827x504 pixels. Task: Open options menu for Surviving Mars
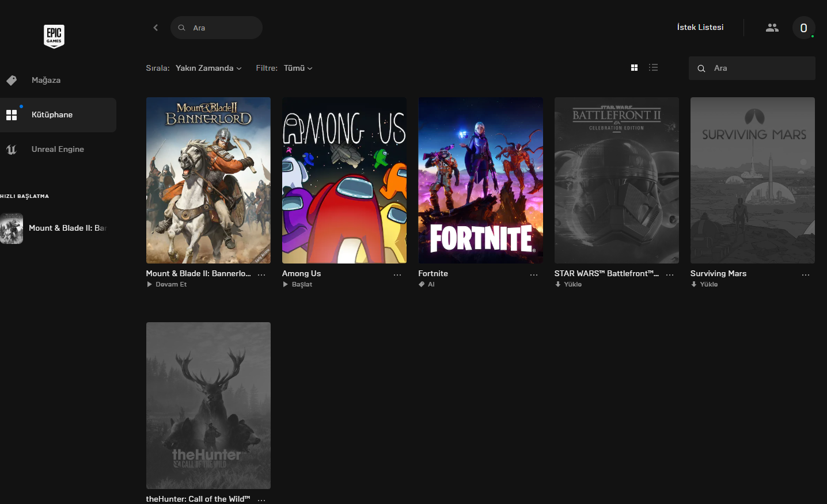click(806, 274)
